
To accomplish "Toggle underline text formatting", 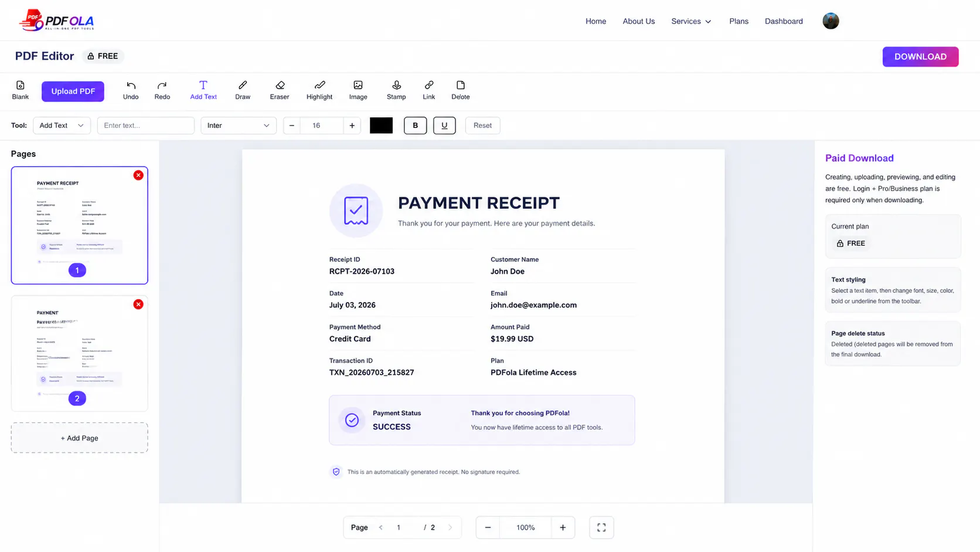I will pyautogui.click(x=444, y=126).
